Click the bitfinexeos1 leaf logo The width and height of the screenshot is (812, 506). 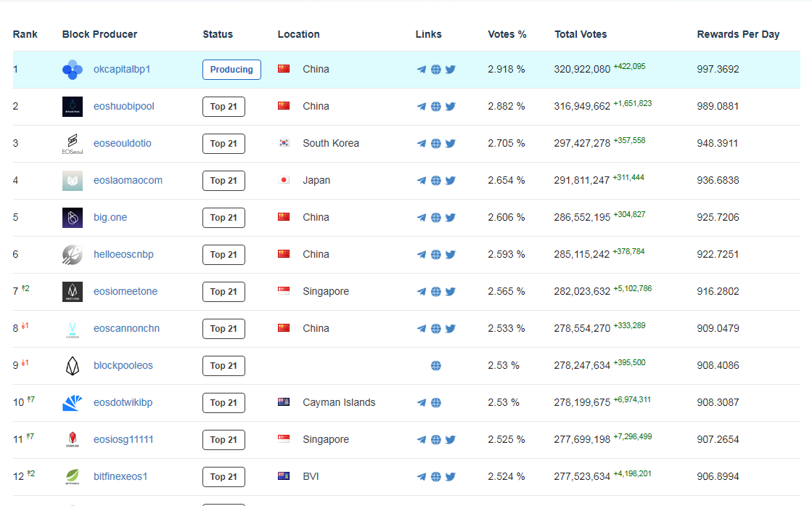click(73, 477)
